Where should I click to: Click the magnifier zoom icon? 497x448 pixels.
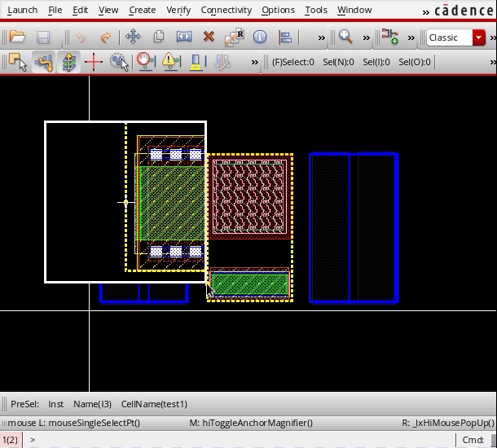[345, 37]
